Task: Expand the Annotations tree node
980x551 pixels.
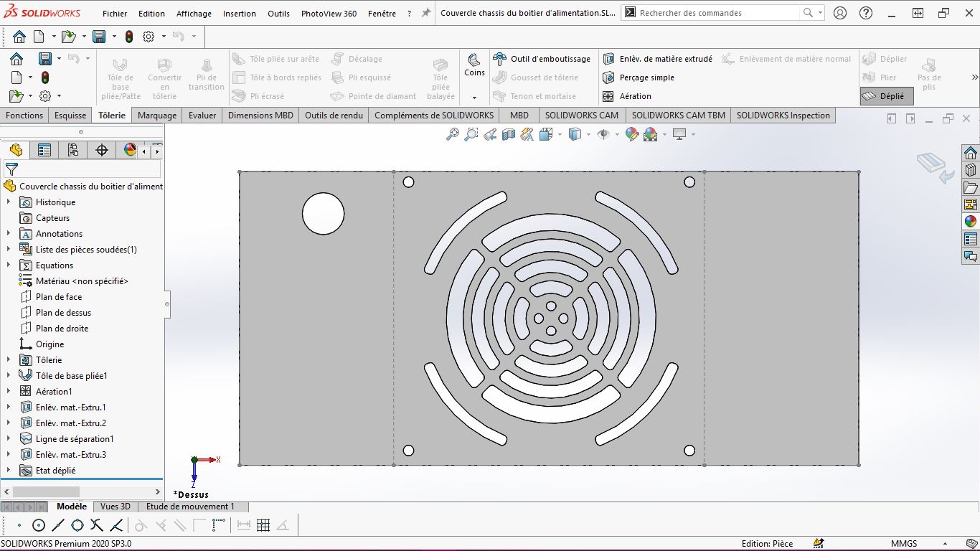Action: pyautogui.click(x=9, y=234)
